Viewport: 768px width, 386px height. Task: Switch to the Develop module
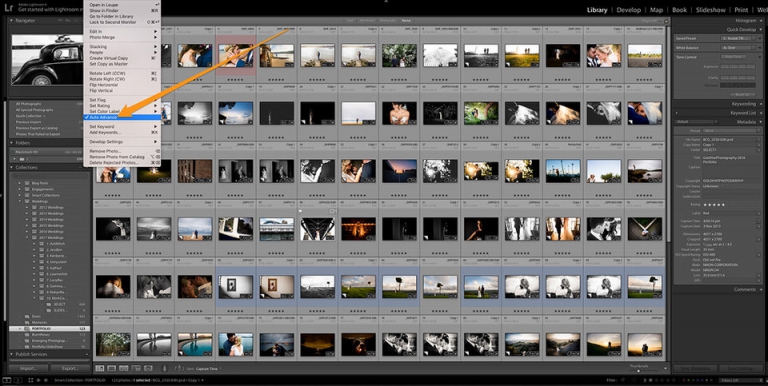pos(628,10)
